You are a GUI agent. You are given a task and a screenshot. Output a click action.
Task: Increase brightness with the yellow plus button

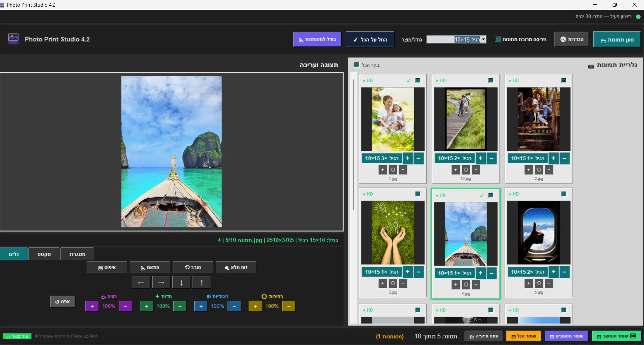pyautogui.click(x=255, y=306)
